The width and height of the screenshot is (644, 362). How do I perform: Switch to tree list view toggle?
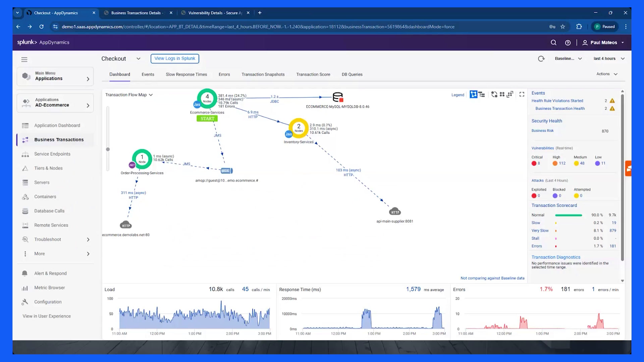(482, 95)
